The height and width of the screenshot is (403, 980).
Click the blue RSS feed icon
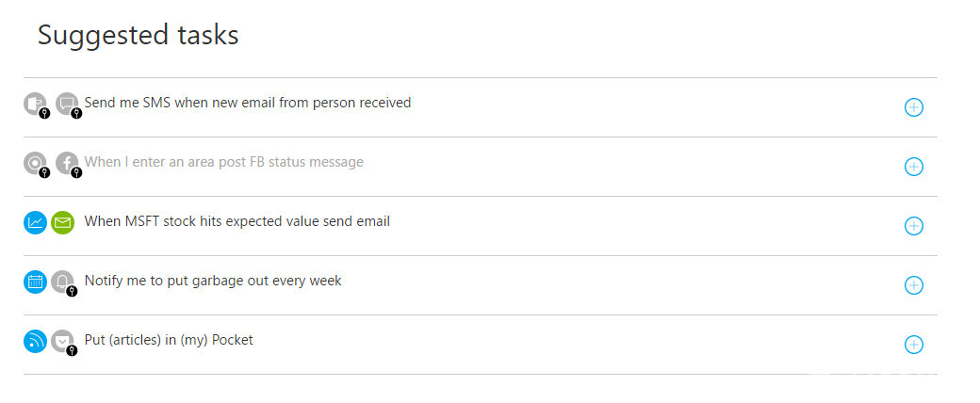(x=36, y=341)
